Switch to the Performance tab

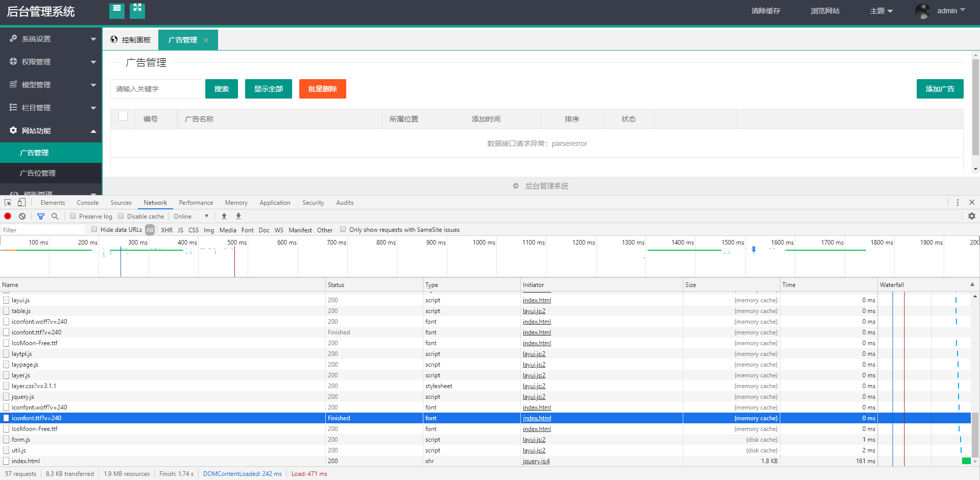[196, 203]
